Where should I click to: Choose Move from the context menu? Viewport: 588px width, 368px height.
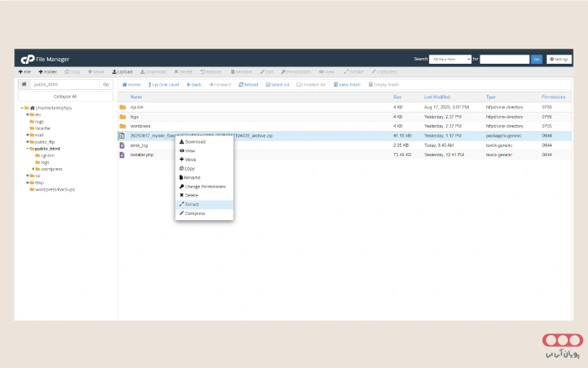click(204, 160)
